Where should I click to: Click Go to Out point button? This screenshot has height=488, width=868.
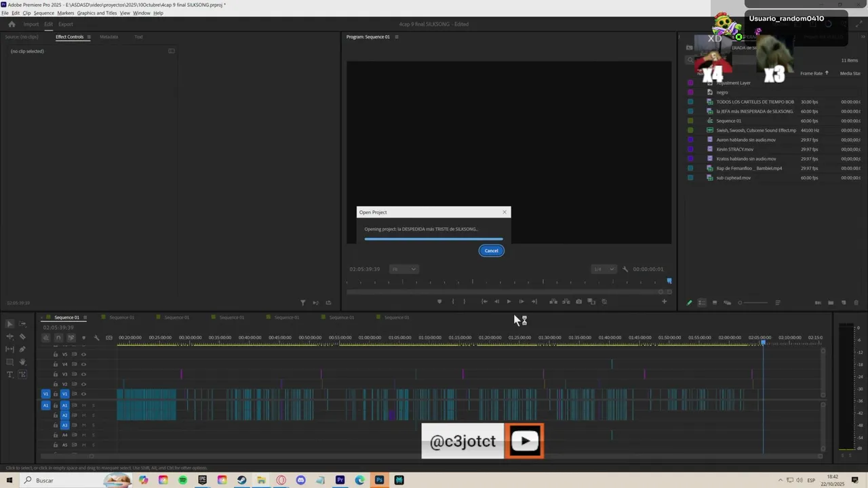534,302
